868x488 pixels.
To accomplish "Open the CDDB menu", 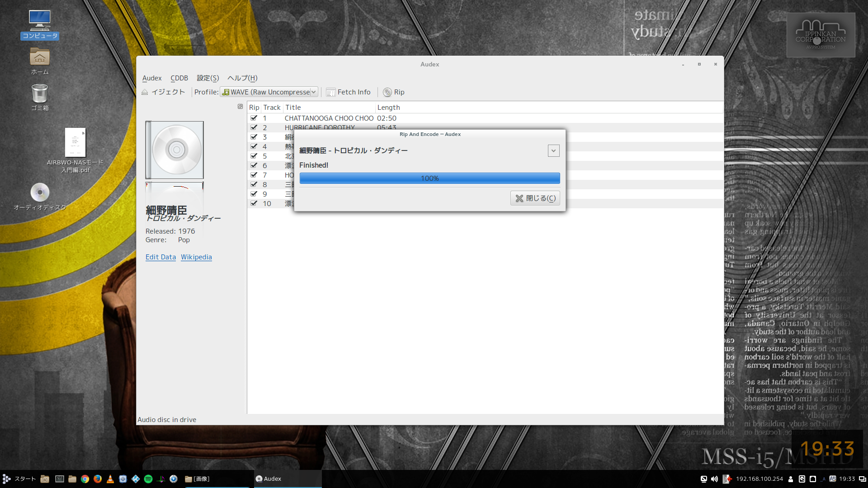I will pyautogui.click(x=179, y=78).
